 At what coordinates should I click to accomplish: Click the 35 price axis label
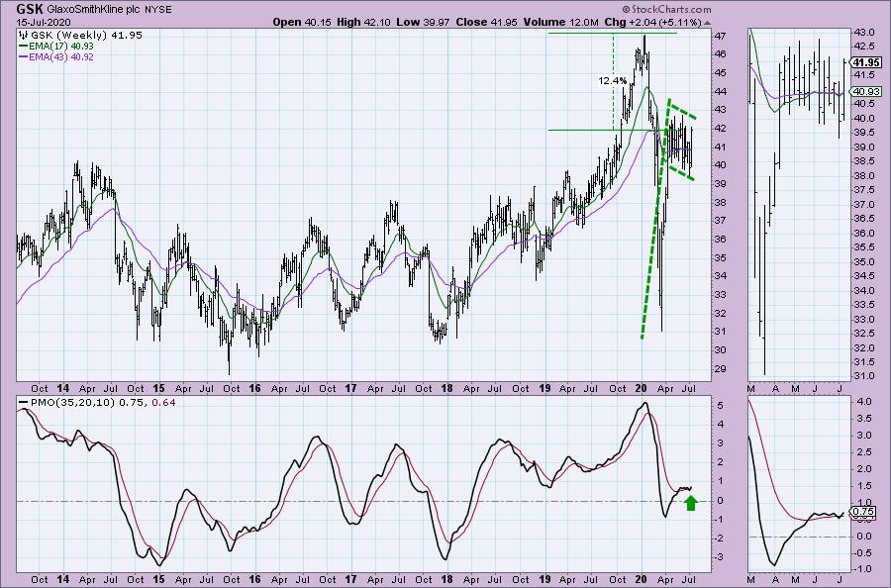click(x=720, y=258)
